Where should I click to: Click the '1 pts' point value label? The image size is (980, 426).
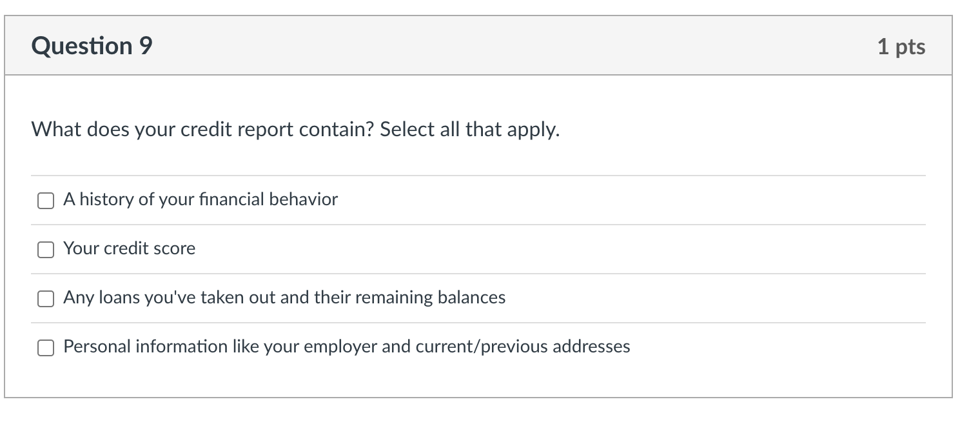point(902,46)
